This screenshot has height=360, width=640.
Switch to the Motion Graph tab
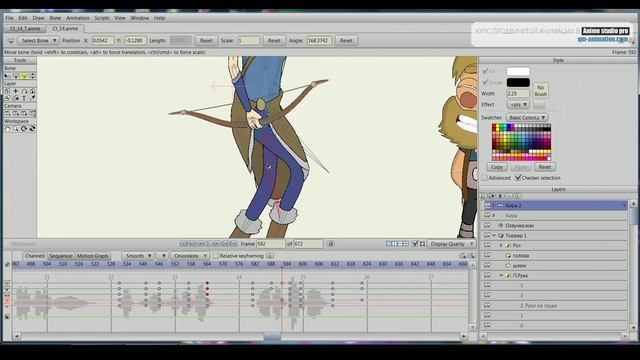[93, 256]
